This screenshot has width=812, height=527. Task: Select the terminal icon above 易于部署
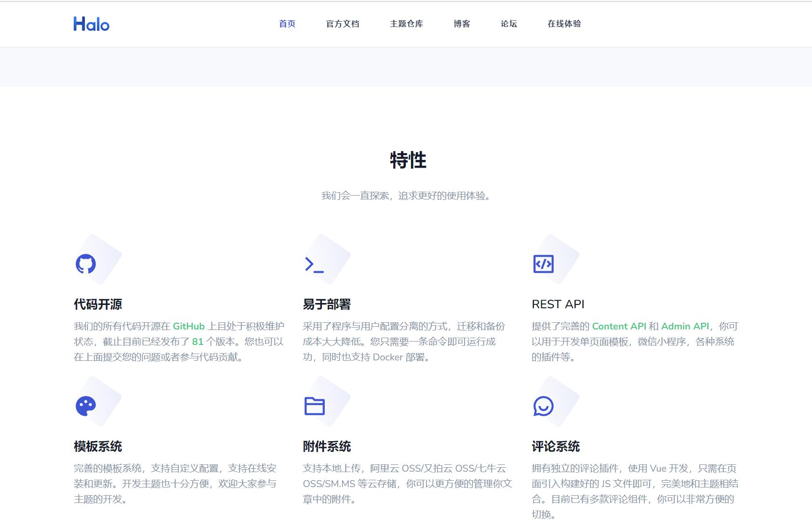point(313,264)
